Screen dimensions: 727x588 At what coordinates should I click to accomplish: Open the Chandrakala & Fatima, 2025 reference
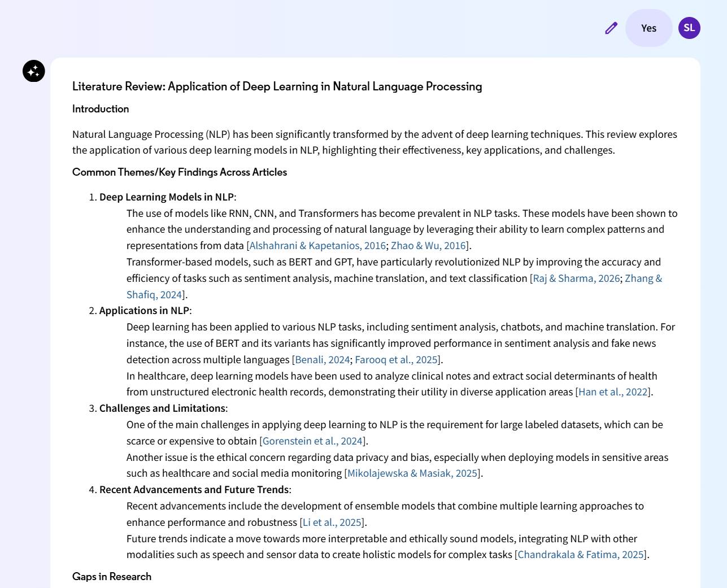point(581,555)
